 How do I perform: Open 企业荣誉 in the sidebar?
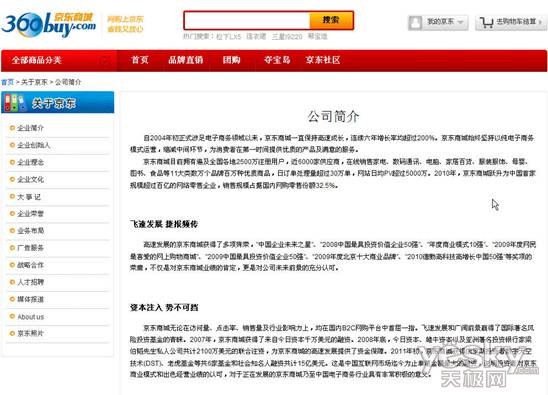click(31, 214)
